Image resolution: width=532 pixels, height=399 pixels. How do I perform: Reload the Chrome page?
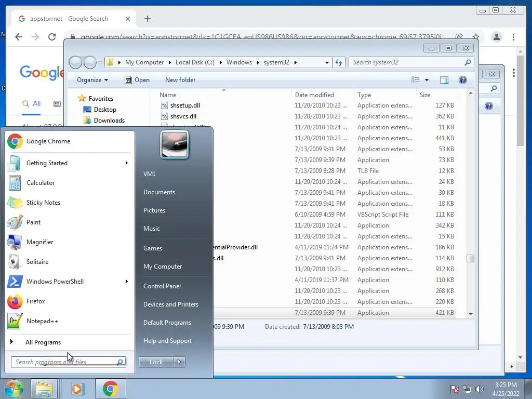(x=52, y=37)
